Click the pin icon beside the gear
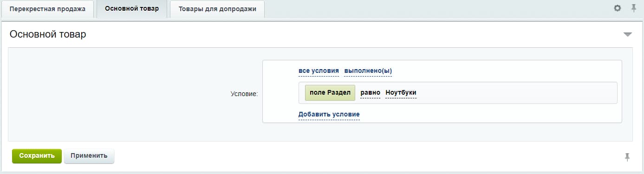This screenshot has height=174, width=644. point(633,8)
